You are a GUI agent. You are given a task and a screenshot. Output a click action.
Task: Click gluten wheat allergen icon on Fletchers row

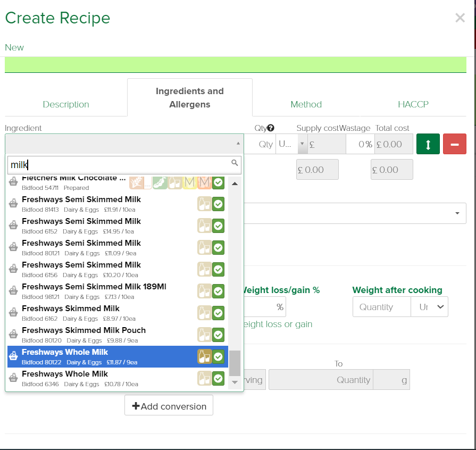point(137,182)
